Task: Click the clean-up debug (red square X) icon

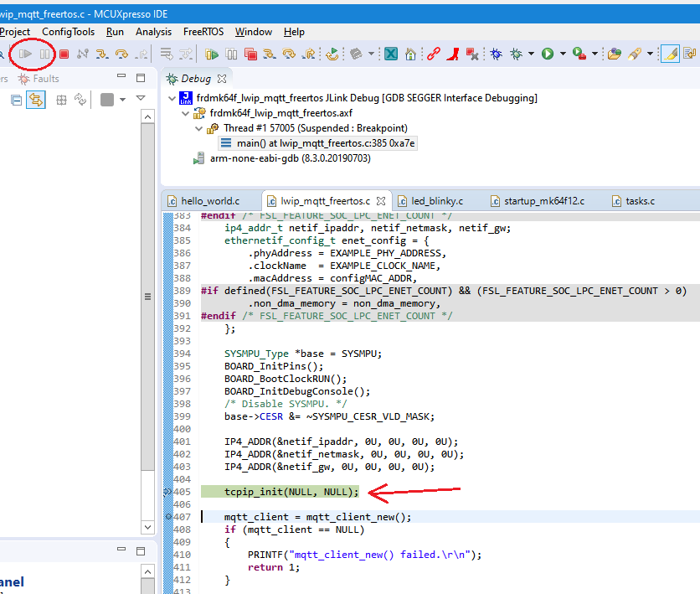Action: (x=472, y=54)
